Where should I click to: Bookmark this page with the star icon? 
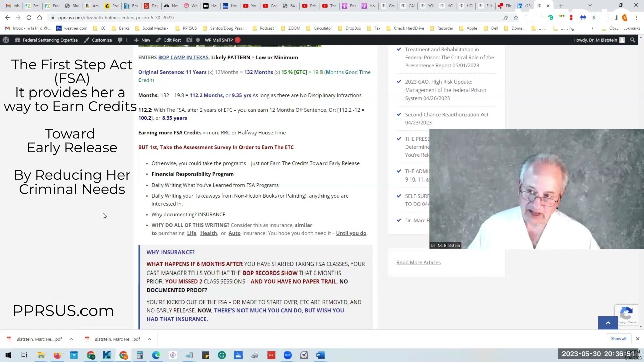[x=516, y=17]
